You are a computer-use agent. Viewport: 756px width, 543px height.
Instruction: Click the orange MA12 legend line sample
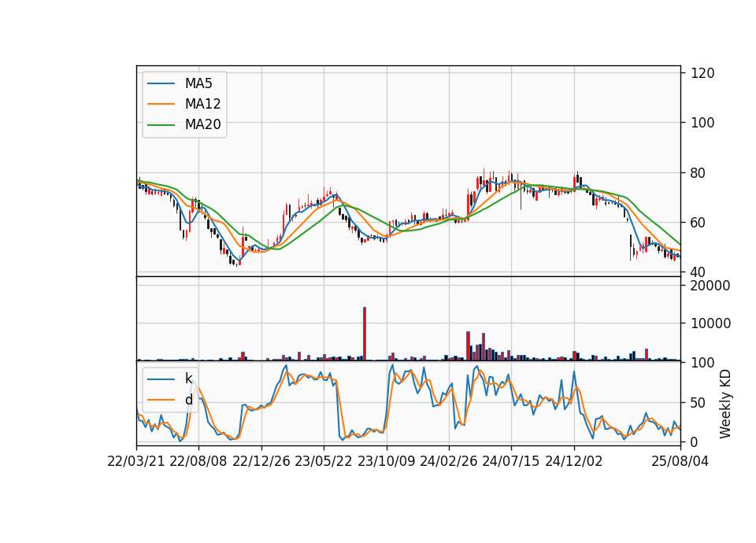point(161,104)
